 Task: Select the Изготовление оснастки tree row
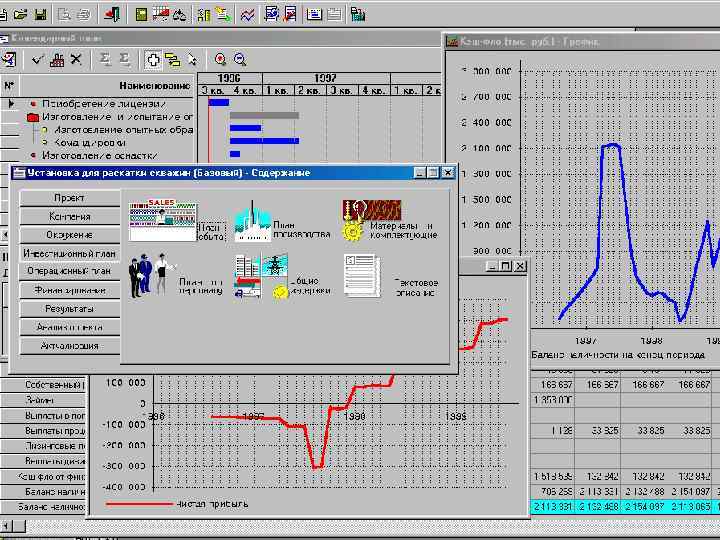point(100,156)
